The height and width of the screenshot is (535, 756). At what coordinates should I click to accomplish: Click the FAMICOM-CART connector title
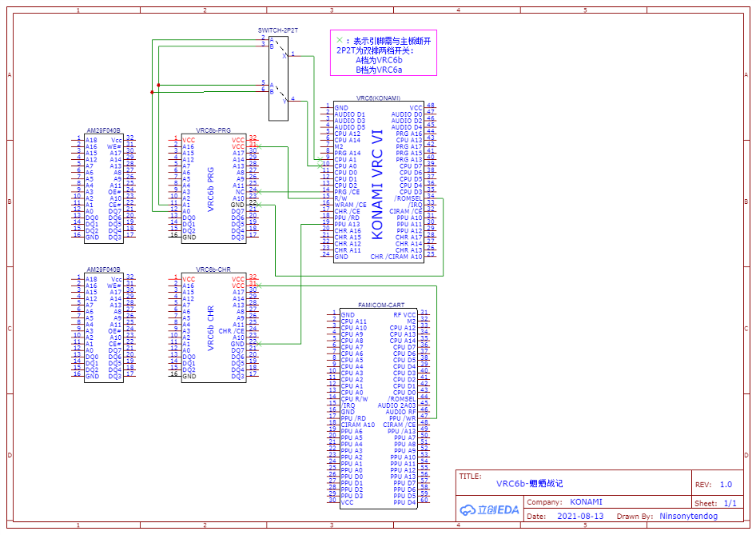tap(381, 305)
